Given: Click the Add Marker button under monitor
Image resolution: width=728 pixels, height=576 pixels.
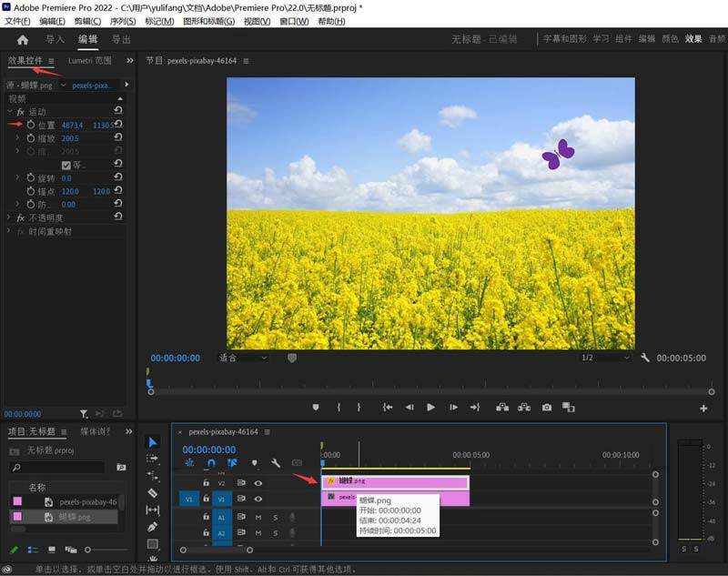Looking at the screenshot, I should (x=316, y=408).
